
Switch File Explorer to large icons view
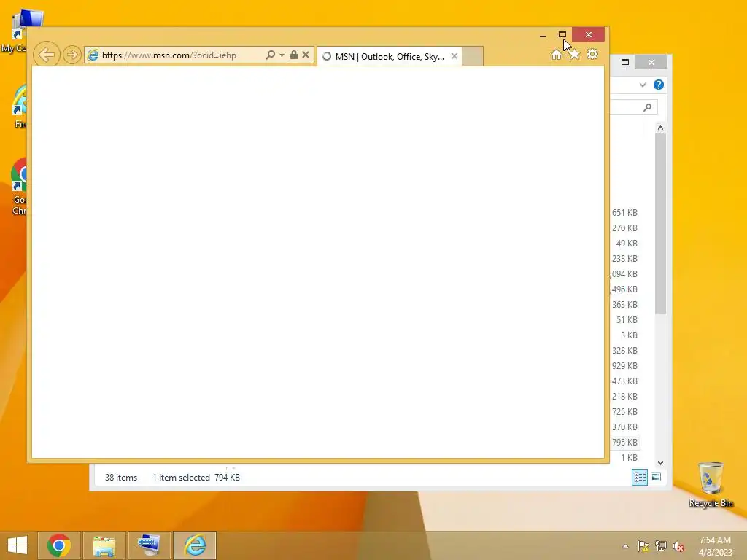coord(656,477)
